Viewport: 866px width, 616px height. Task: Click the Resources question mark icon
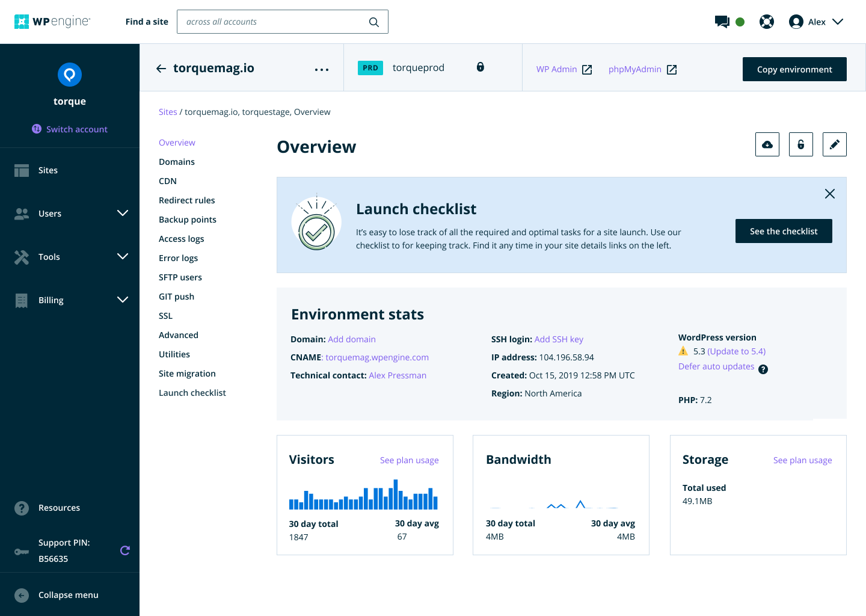coord(22,508)
